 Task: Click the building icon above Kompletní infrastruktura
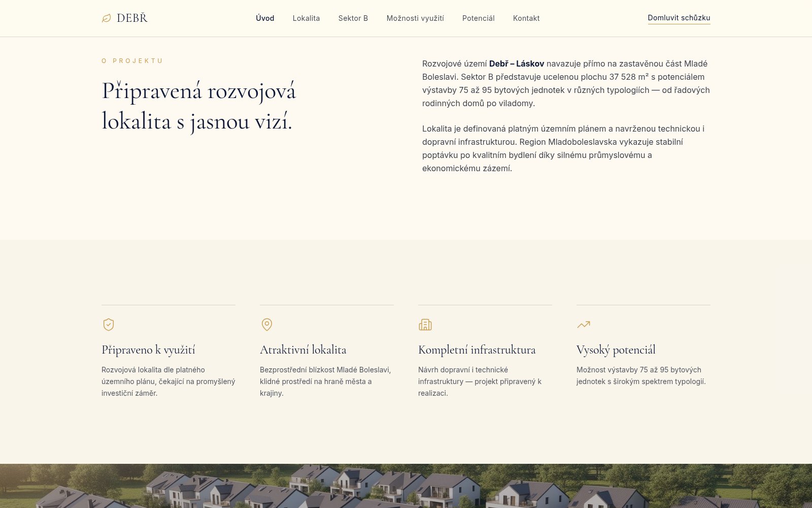click(425, 325)
